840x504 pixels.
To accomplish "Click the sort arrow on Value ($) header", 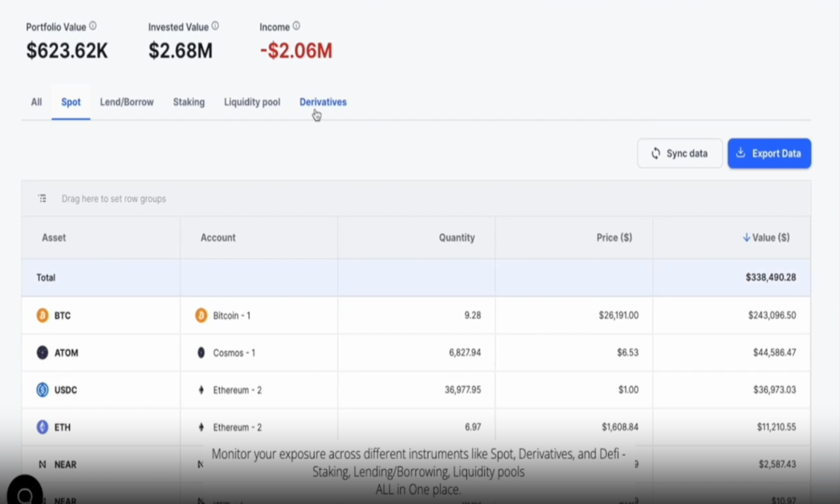I will tap(746, 238).
